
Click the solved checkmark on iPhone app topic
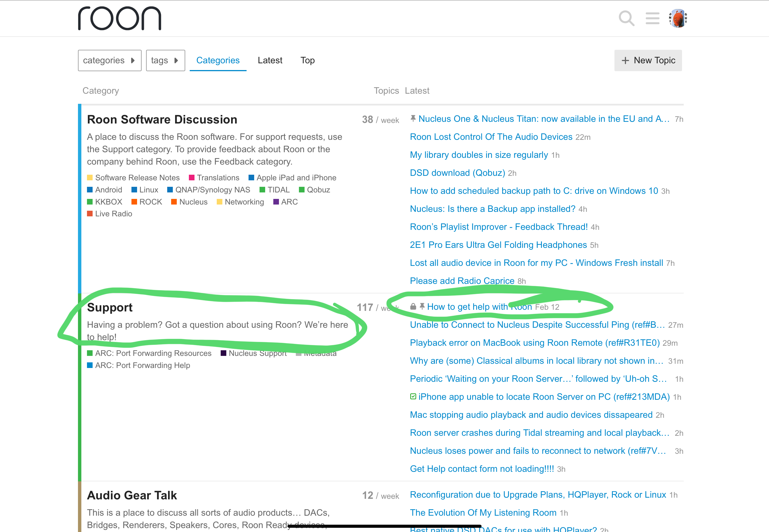413,397
